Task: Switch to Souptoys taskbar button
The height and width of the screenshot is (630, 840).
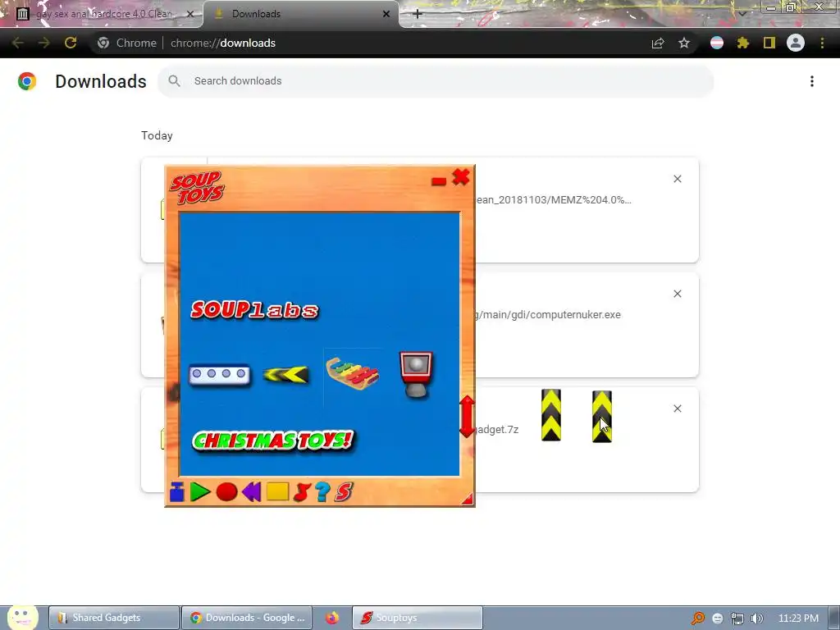Action: click(418, 618)
